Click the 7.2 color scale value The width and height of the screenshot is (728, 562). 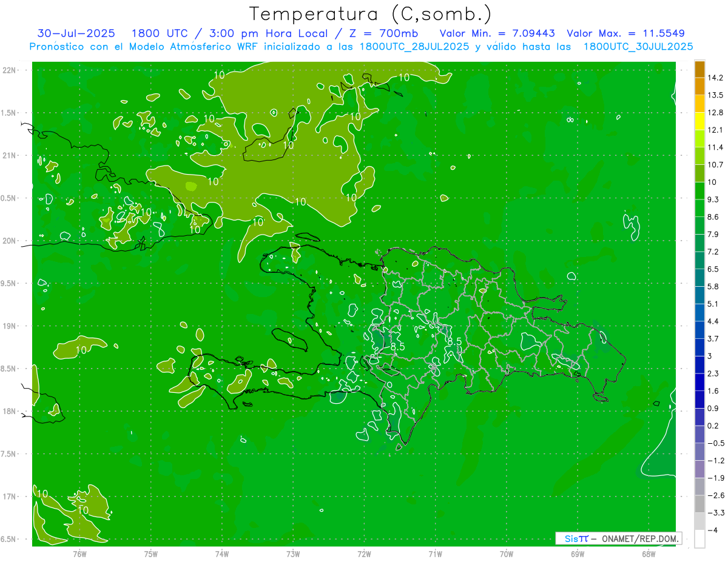pos(713,252)
